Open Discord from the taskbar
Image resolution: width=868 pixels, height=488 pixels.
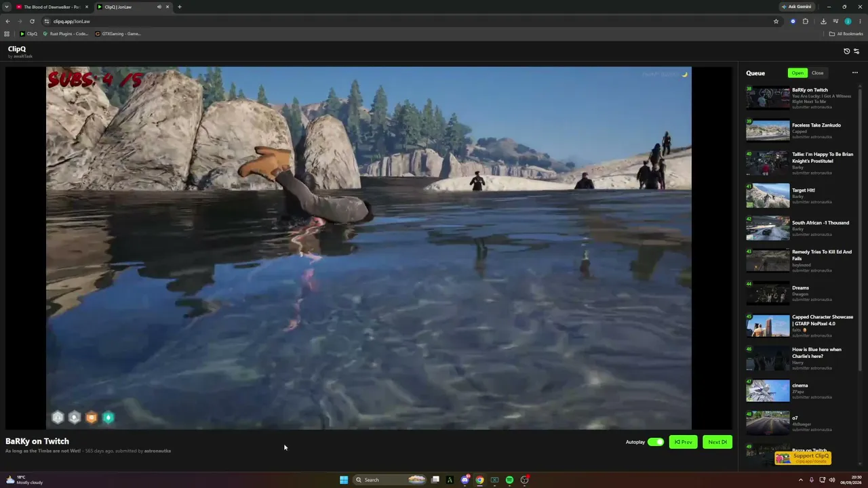[465, 480]
